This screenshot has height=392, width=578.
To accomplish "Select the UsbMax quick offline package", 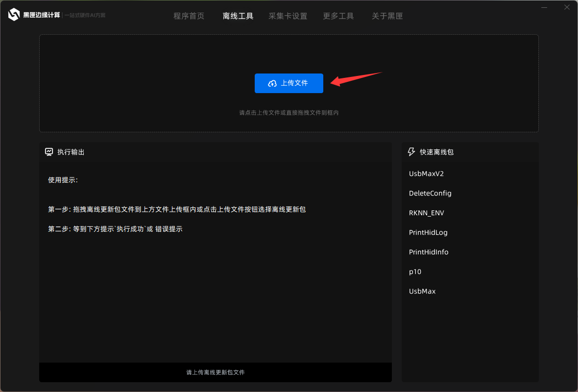I will (422, 291).
